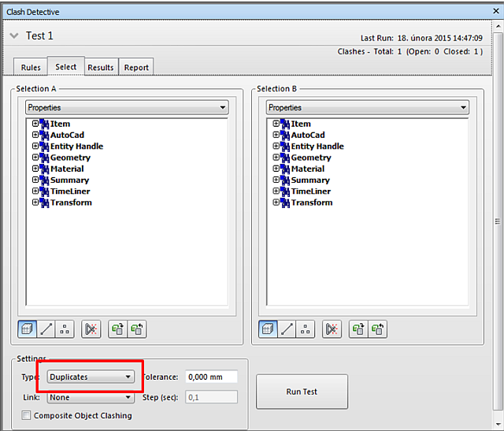Click the Run Test button
Image resolution: width=504 pixels, height=431 pixels.
click(302, 392)
